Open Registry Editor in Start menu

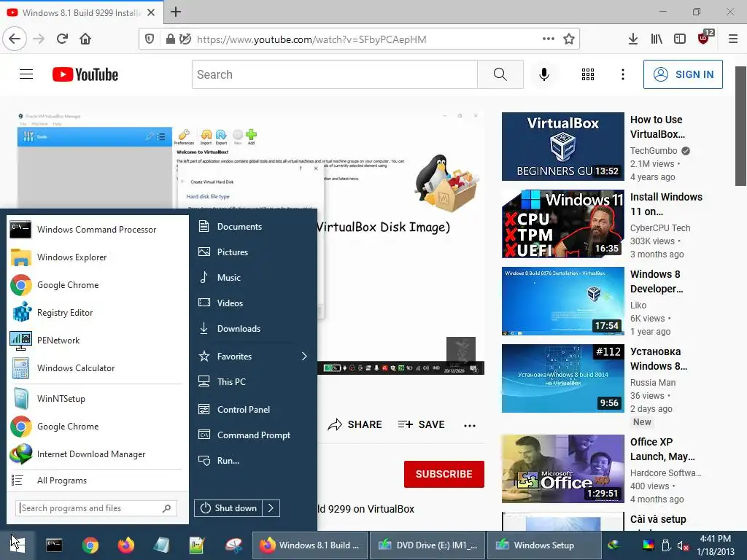tap(97, 312)
